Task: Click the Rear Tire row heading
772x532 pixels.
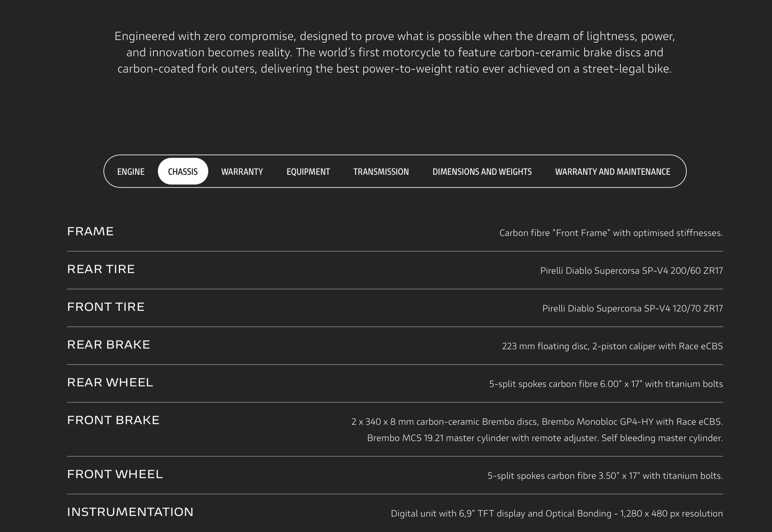Action: 101,269
